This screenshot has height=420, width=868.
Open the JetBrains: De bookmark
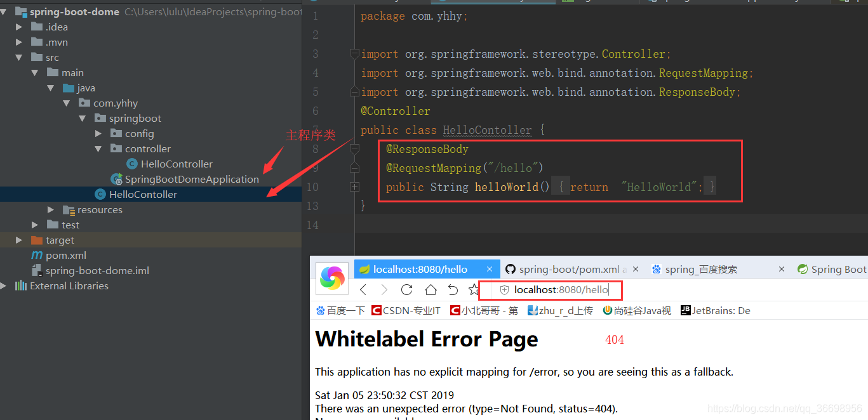point(715,310)
